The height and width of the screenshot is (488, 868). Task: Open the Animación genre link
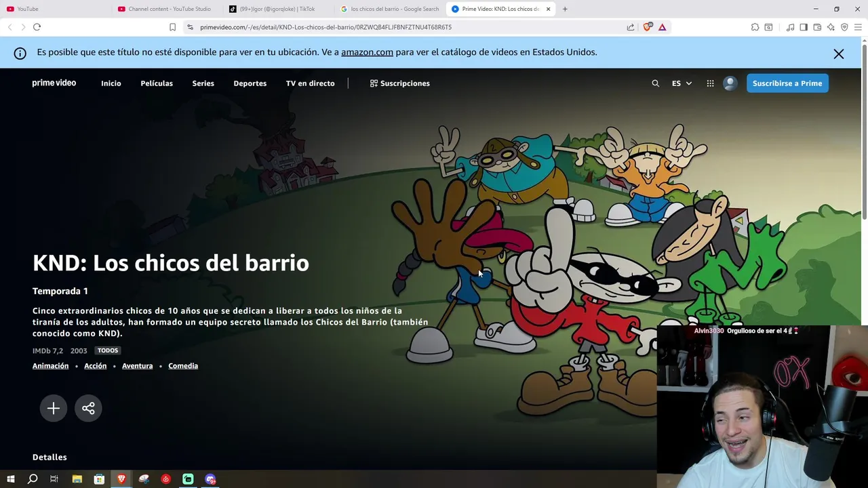click(x=51, y=366)
